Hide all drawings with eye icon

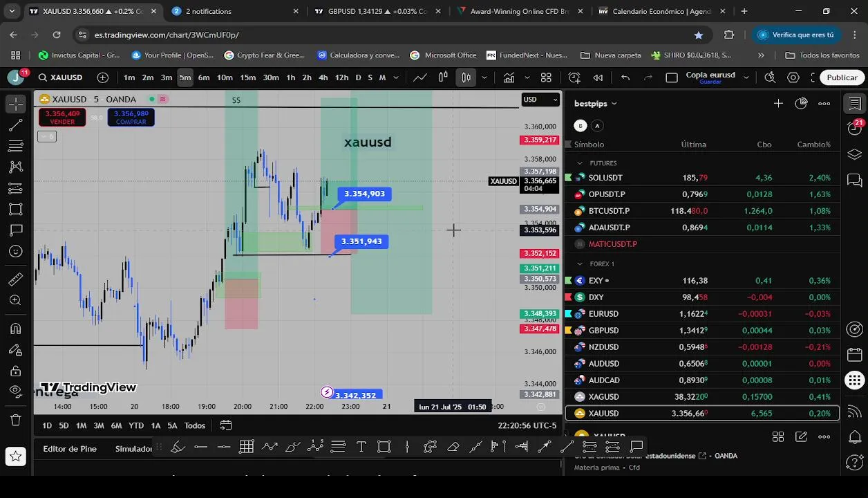15,391
